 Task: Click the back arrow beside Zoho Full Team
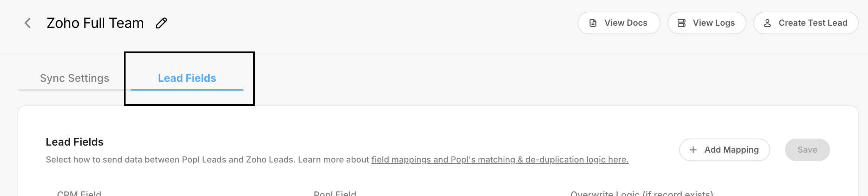point(27,23)
